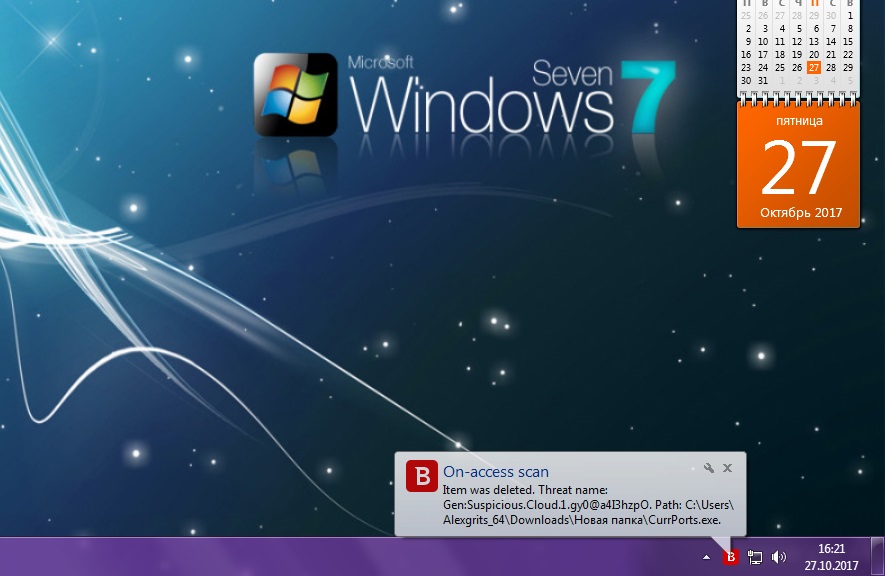885x576 pixels.
Task: Select day 23 in the calendar
Action: (x=746, y=67)
